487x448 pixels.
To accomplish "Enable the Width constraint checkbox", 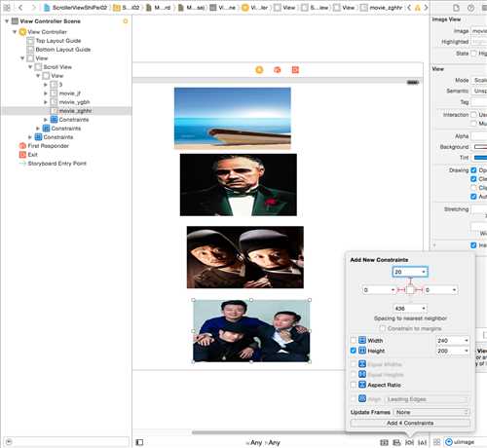I will (x=354, y=340).
